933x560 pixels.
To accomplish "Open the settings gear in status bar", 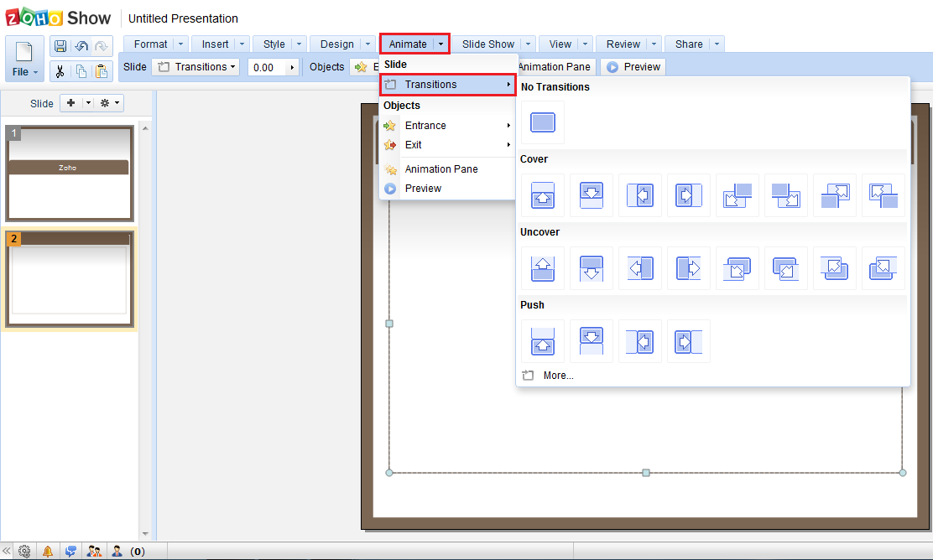I will 24,551.
